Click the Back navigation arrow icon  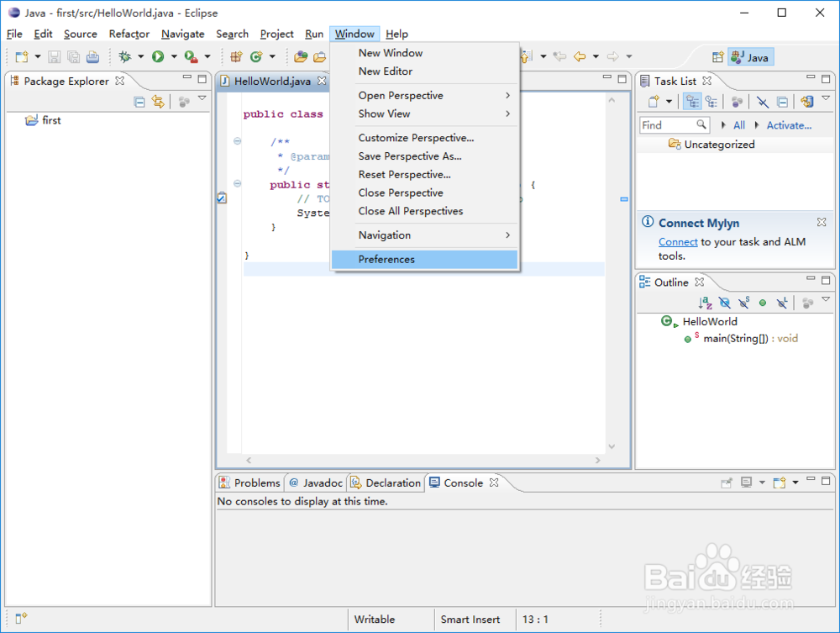pyautogui.click(x=579, y=56)
